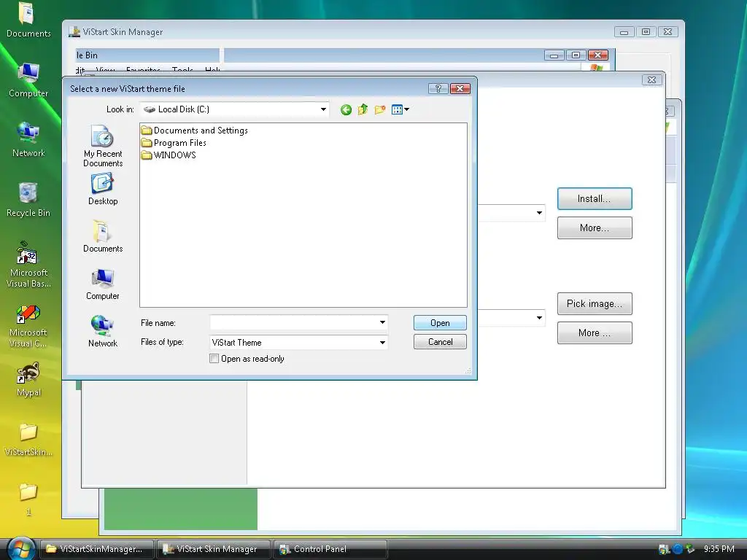Open My Recent Documents in places bar
747x560 pixels.
pyautogui.click(x=103, y=146)
